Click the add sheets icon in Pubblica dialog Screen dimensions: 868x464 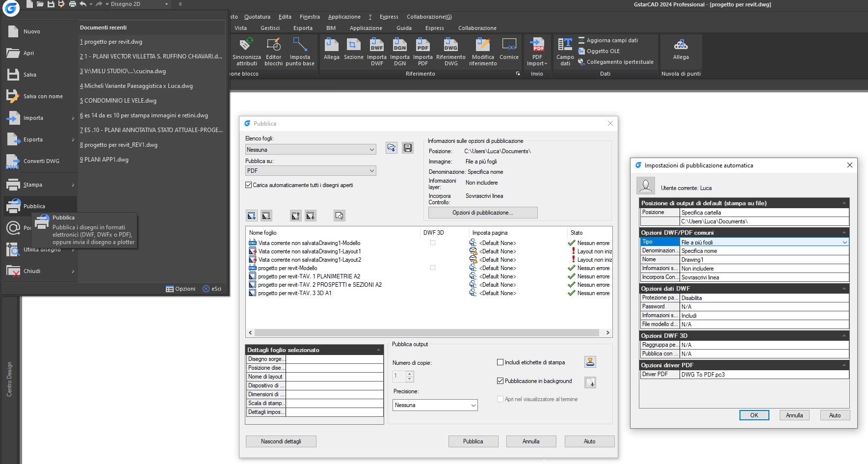[251, 216]
